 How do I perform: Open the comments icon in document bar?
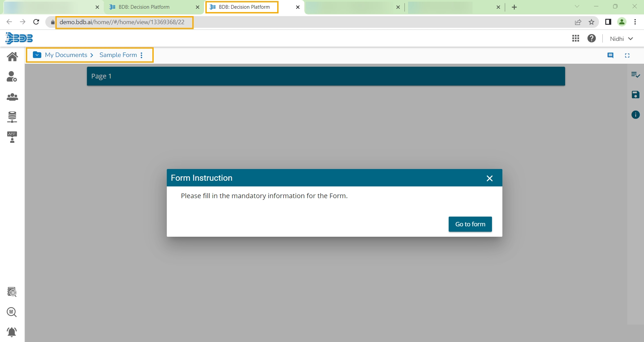610,55
